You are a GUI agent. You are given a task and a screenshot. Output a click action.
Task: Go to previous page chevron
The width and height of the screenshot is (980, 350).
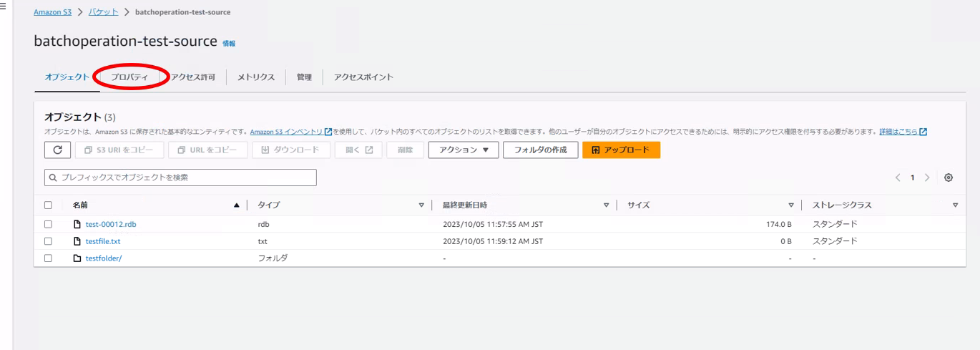[x=898, y=178]
